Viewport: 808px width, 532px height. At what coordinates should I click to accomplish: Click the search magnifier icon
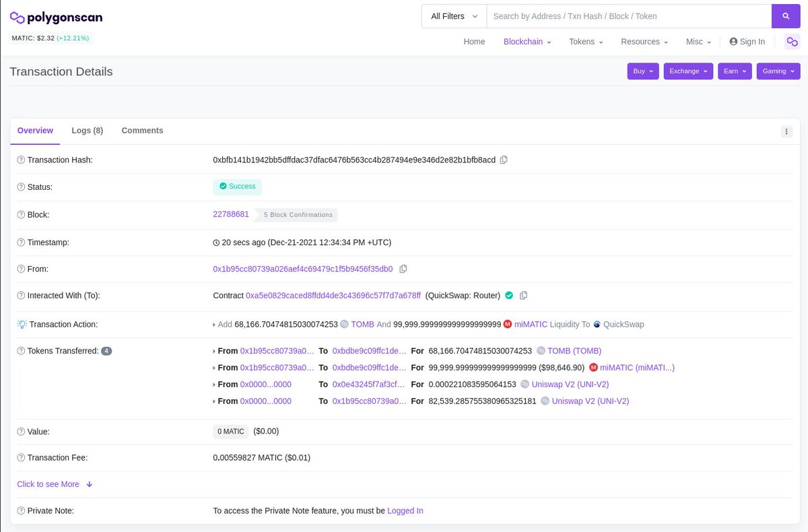coord(786,15)
